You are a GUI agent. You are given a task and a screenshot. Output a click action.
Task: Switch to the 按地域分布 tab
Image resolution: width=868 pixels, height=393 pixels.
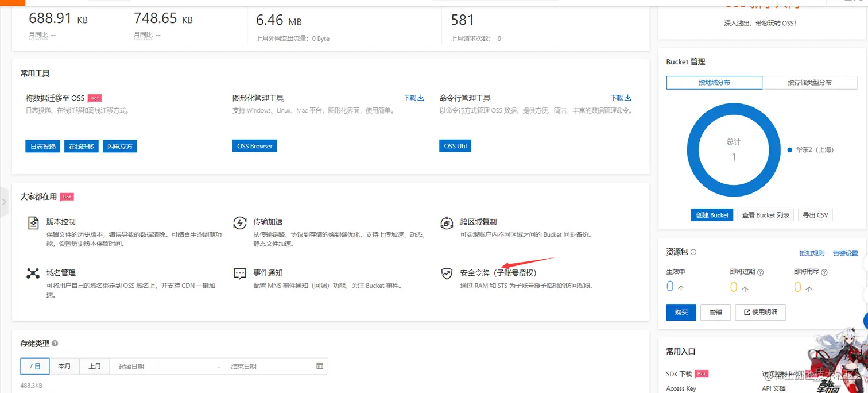[714, 82]
